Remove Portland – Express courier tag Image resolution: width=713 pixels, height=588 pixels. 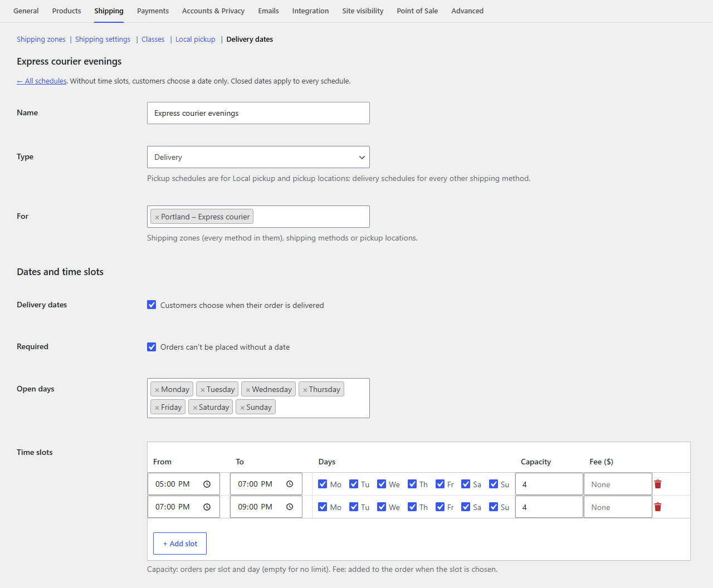click(x=157, y=217)
